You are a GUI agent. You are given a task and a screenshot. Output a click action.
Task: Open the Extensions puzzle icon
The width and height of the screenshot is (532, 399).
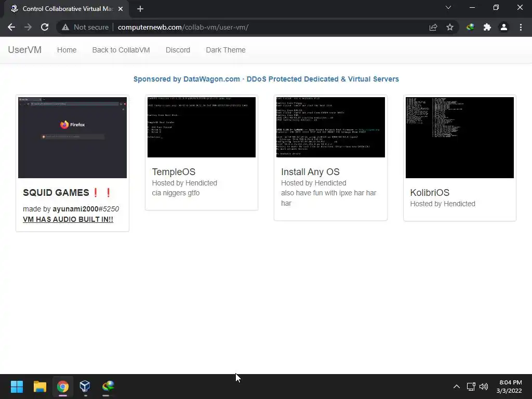(487, 27)
